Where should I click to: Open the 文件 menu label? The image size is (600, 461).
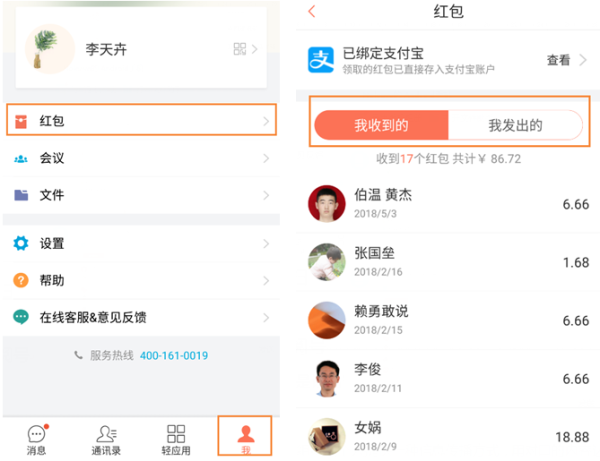(52, 195)
